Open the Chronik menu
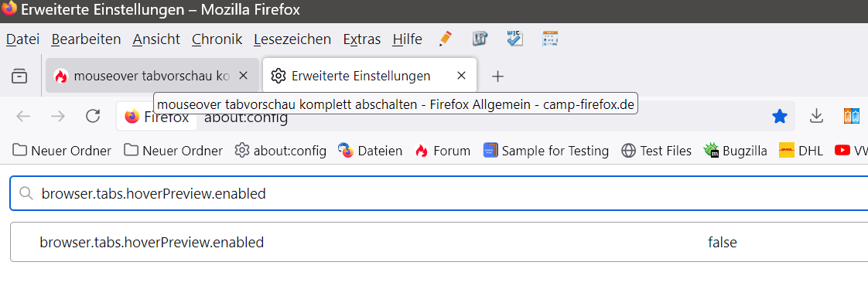This screenshot has width=868, height=296. pos(217,39)
